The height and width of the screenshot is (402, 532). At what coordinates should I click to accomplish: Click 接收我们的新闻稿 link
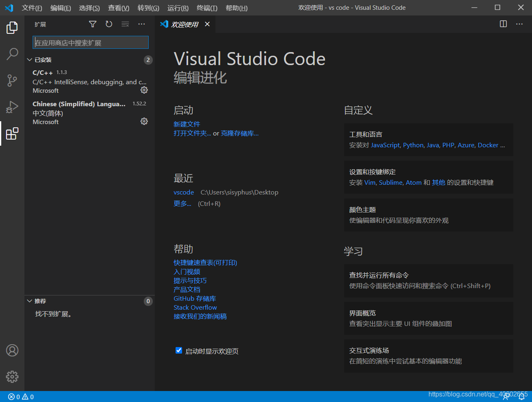coord(200,317)
